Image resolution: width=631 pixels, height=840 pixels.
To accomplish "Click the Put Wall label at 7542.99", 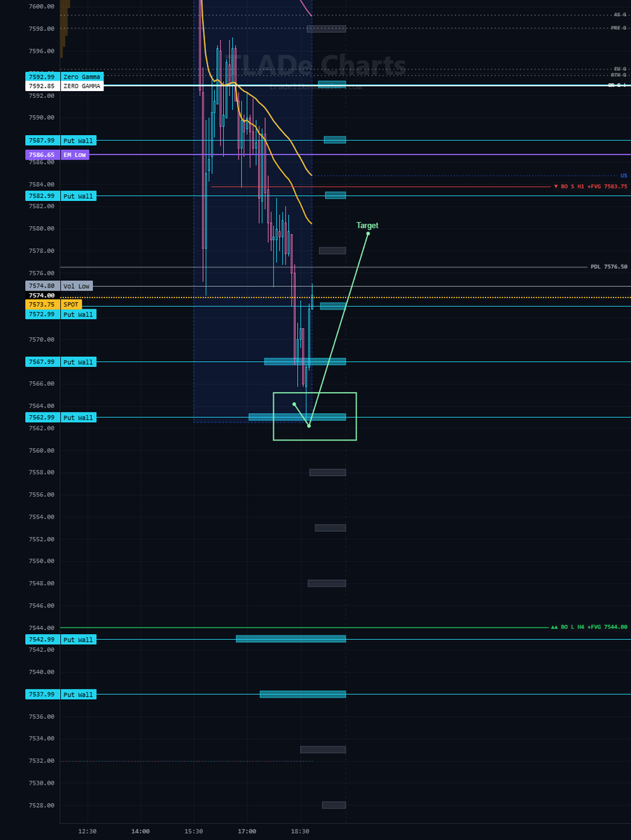I will (x=78, y=639).
